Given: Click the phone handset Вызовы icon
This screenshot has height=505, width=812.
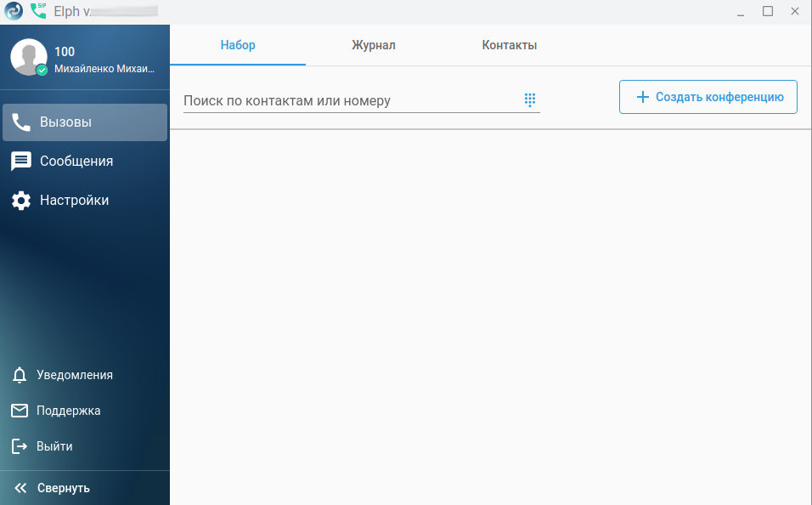Looking at the screenshot, I should point(20,122).
